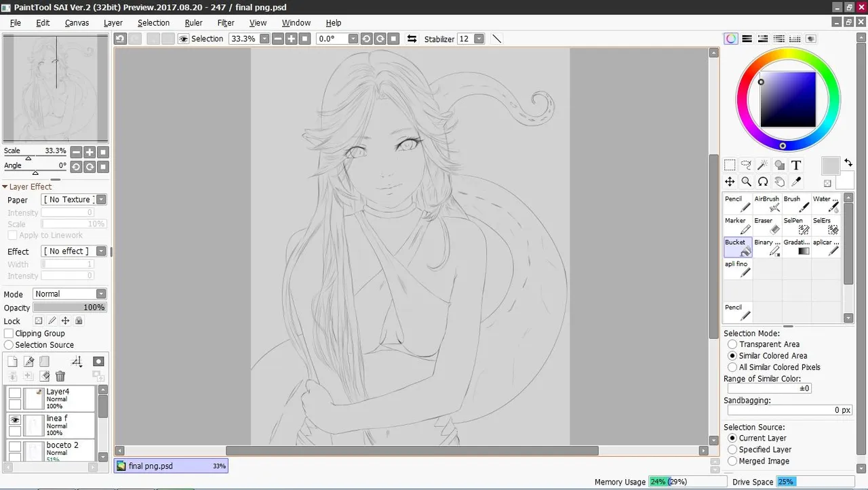Viewport: 868px width, 490px height.
Task: Enable the Clipping Group checkbox
Action: [9, 333]
